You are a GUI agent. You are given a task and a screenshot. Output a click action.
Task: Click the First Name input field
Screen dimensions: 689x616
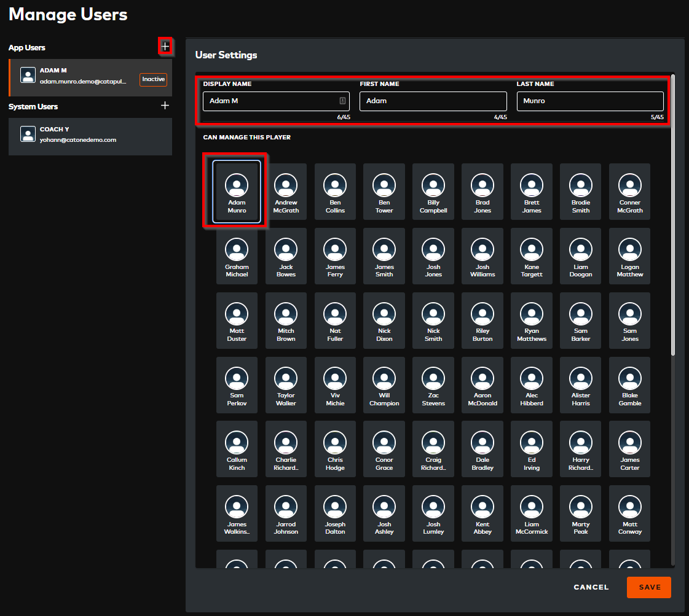pyautogui.click(x=433, y=101)
